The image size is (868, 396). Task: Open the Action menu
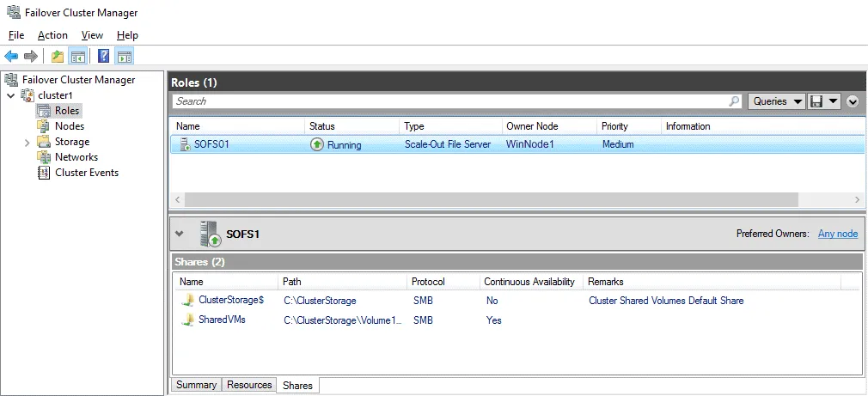(x=52, y=35)
